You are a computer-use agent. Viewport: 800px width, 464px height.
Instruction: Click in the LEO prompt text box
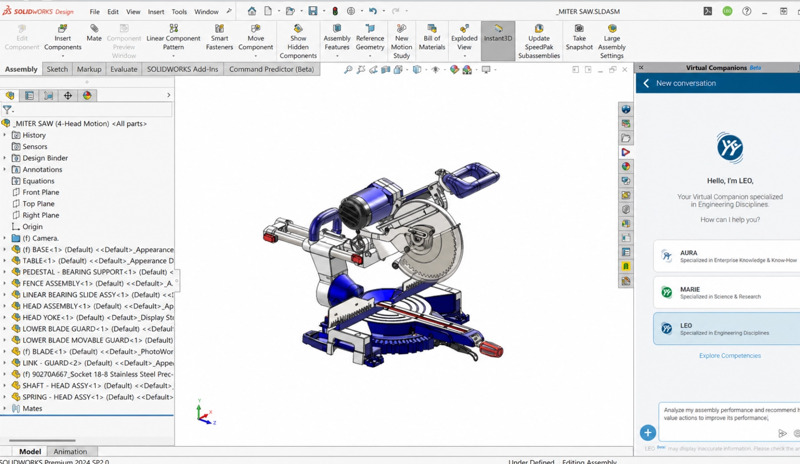729,422
